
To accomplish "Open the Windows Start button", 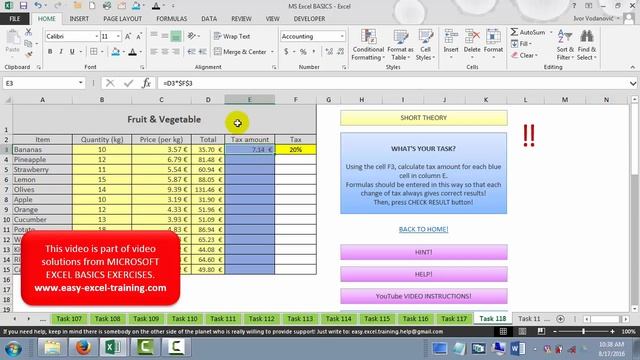I will tap(13, 348).
